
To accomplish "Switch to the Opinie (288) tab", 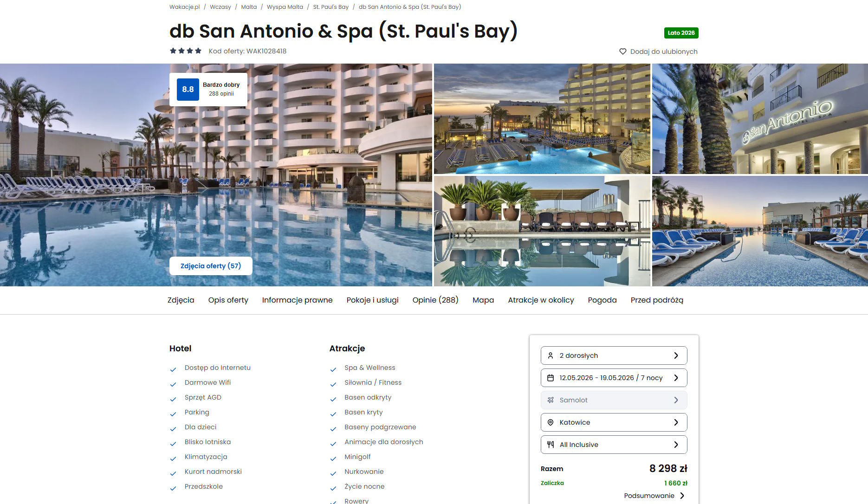I will [x=435, y=300].
